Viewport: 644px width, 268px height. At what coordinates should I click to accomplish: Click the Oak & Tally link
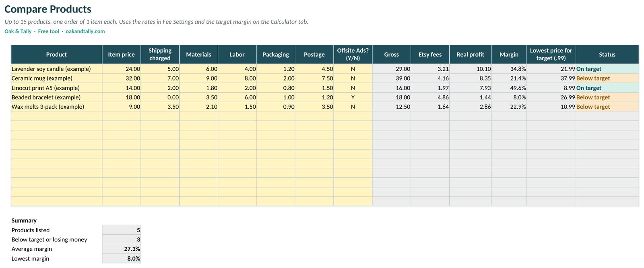[x=18, y=31]
